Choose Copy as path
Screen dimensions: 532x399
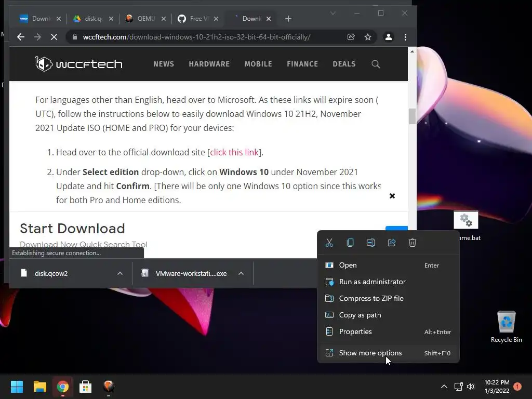click(x=388, y=315)
